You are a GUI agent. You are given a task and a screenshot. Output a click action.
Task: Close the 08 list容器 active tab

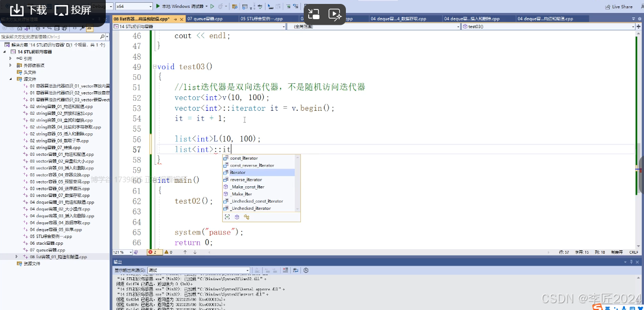[181, 19]
